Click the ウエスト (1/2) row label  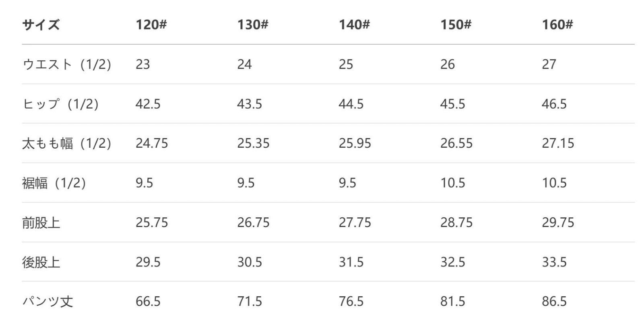pos(67,64)
